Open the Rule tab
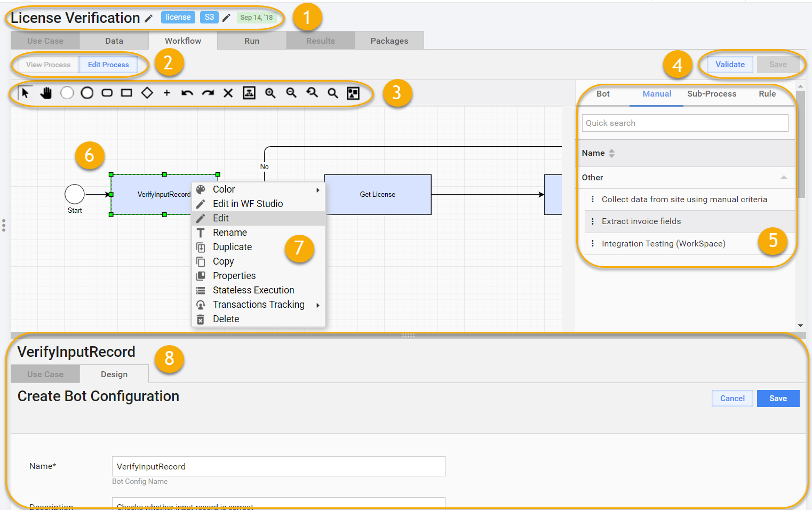 coord(767,94)
